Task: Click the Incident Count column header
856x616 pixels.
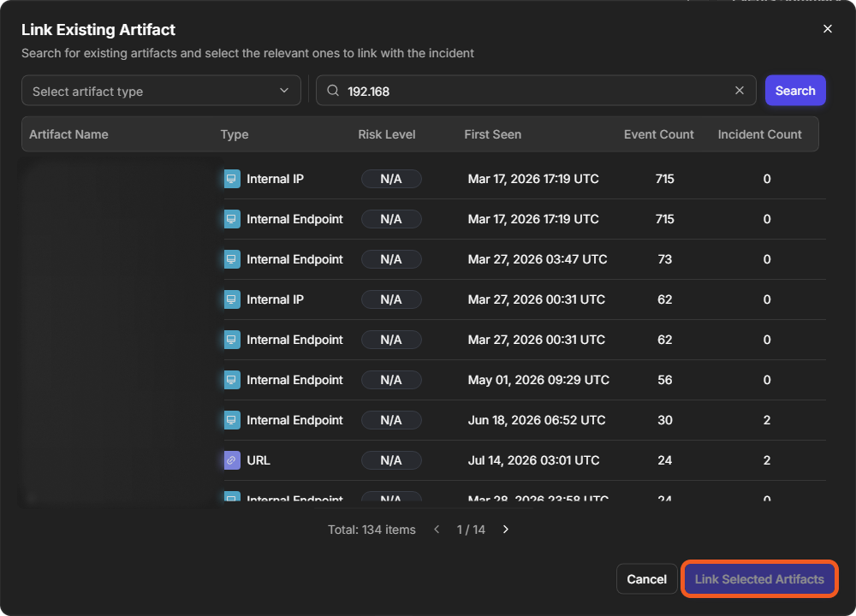Action: pos(759,134)
